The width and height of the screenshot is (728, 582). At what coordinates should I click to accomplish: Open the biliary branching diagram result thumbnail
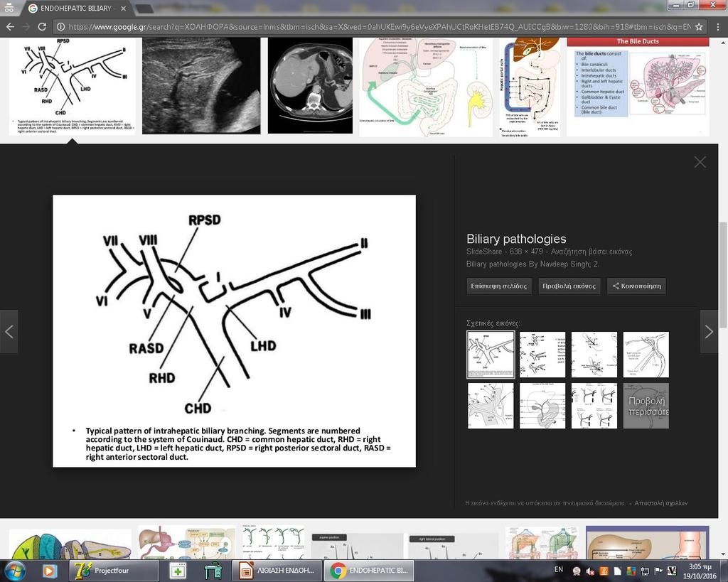pos(72,86)
